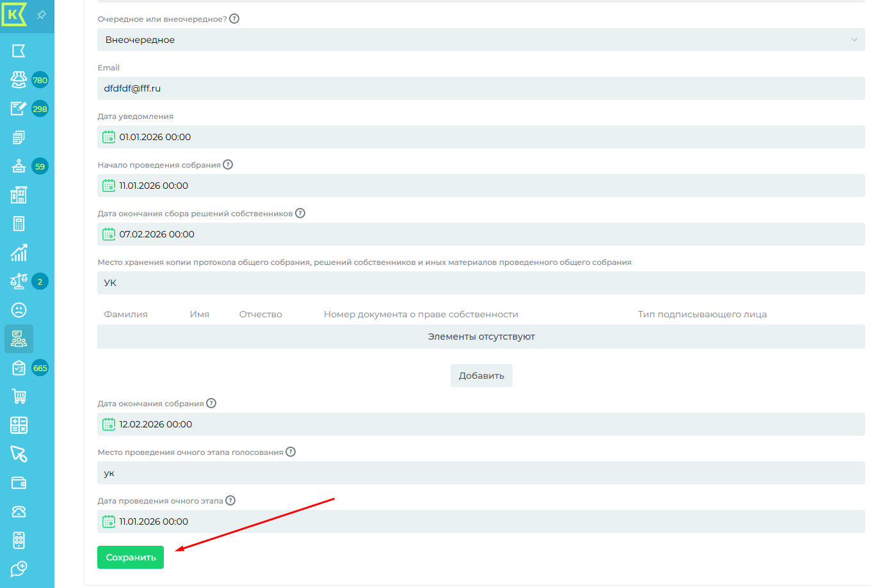871x588 pixels.
Task: Open the owners meetings sidebar menu item
Action: pyautogui.click(x=19, y=339)
